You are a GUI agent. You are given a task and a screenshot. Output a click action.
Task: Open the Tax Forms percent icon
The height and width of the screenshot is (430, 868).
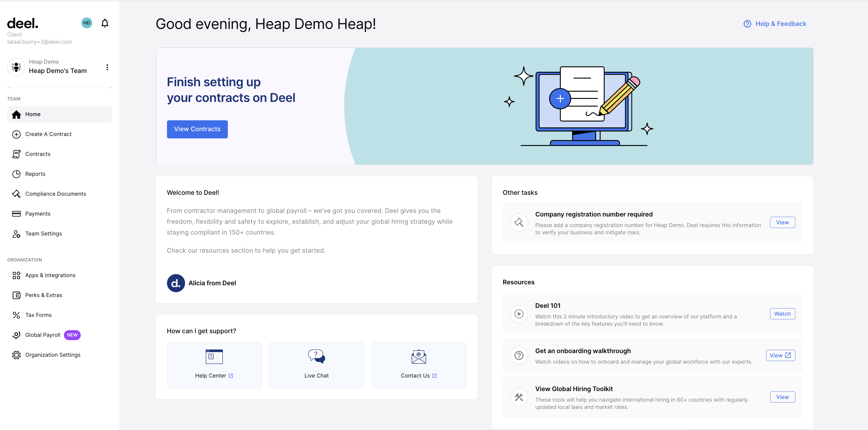16,315
